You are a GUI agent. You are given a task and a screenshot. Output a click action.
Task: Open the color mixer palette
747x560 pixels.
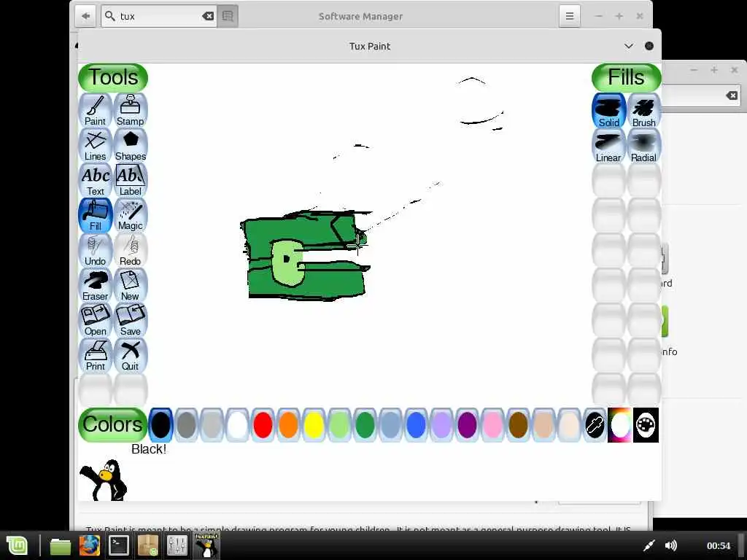pos(646,425)
